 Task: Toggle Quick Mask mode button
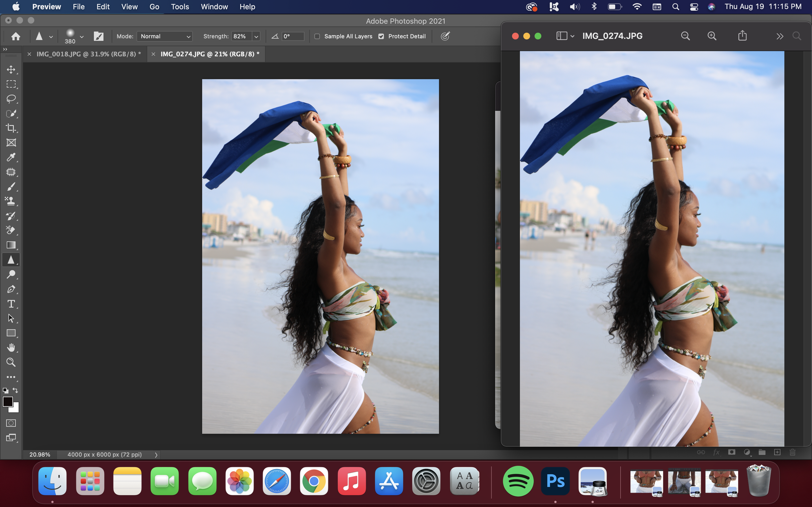[11, 423]
